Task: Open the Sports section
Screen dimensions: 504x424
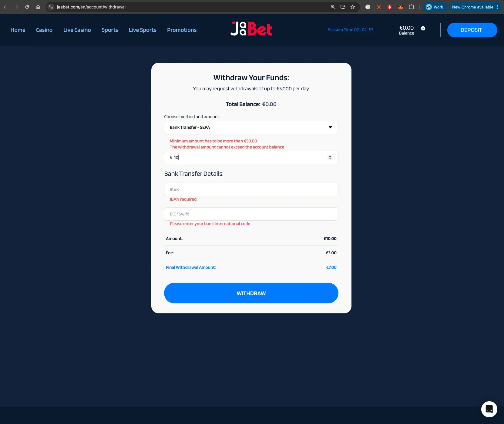Action: click(110, 30)
